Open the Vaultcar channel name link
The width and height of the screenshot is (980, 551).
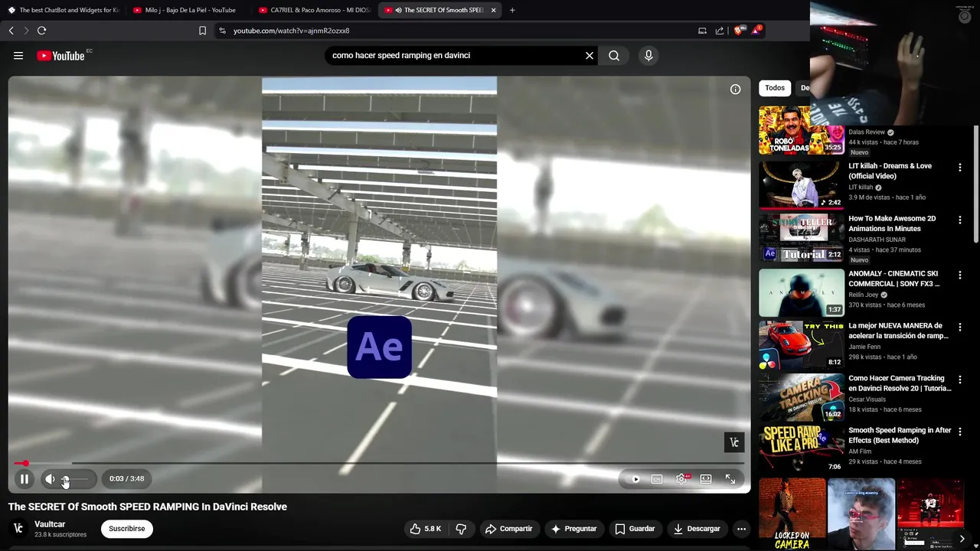pos(50,524)
